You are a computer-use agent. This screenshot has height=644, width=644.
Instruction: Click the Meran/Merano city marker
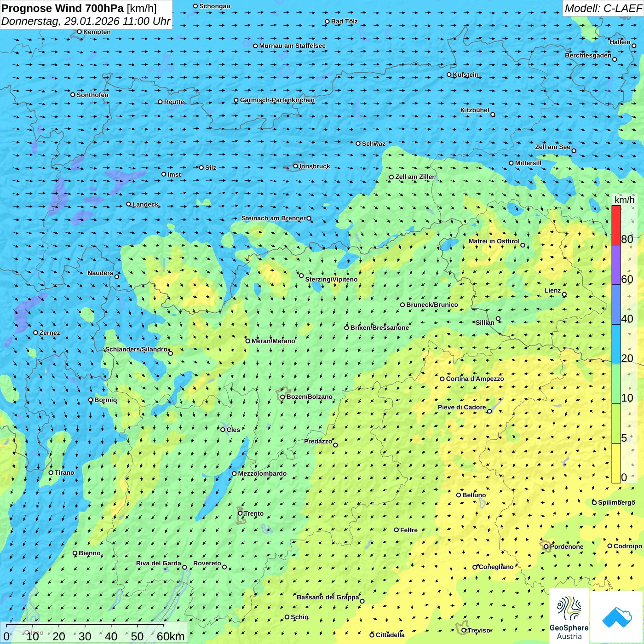click(248, 341)
